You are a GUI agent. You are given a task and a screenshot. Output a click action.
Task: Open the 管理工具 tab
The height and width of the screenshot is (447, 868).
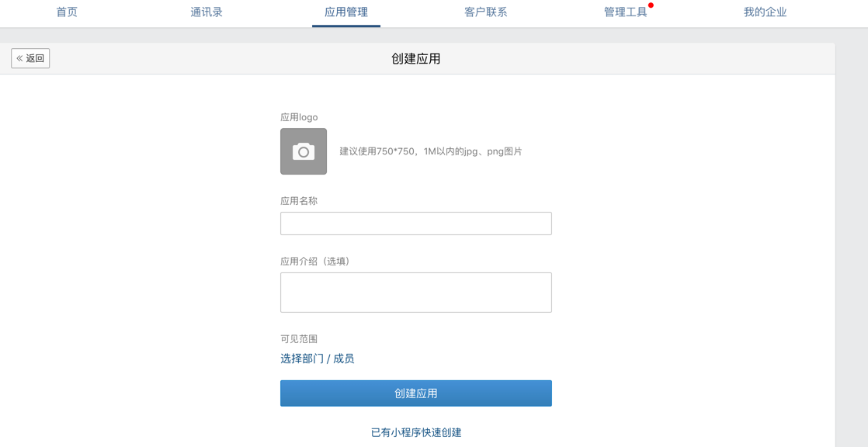[x=625, y=12]
